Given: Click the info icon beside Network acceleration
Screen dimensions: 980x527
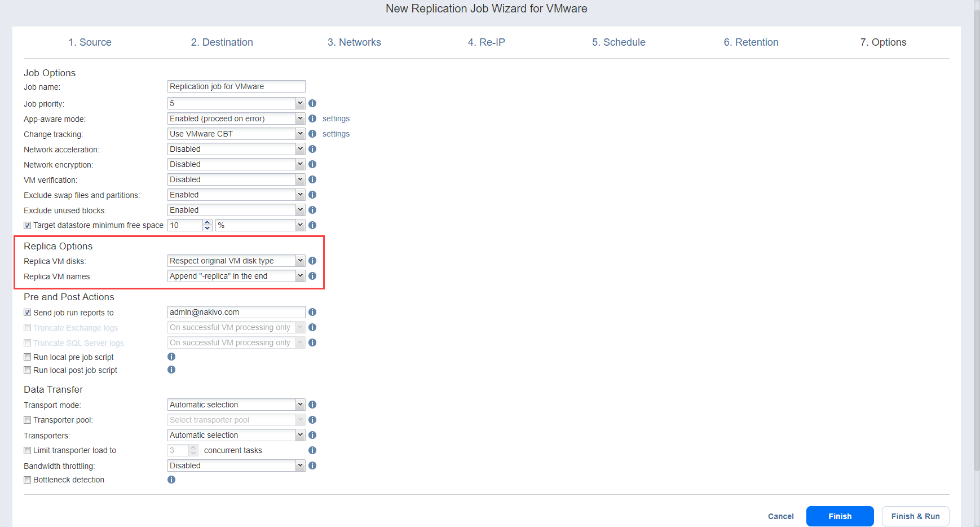Looking at the screenshot, I should 312,149.
